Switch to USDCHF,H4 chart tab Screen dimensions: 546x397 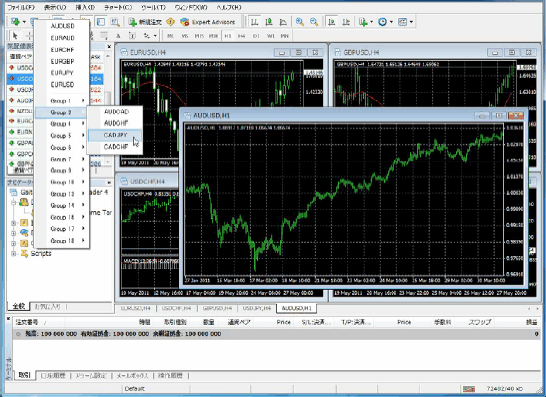click(176, 308)
